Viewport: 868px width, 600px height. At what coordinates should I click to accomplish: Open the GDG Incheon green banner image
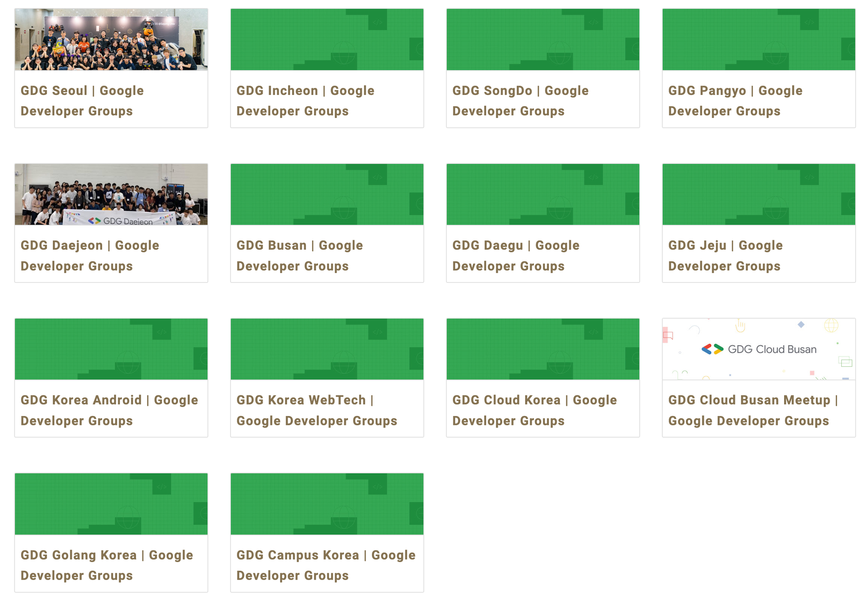[x=327, y=39]
